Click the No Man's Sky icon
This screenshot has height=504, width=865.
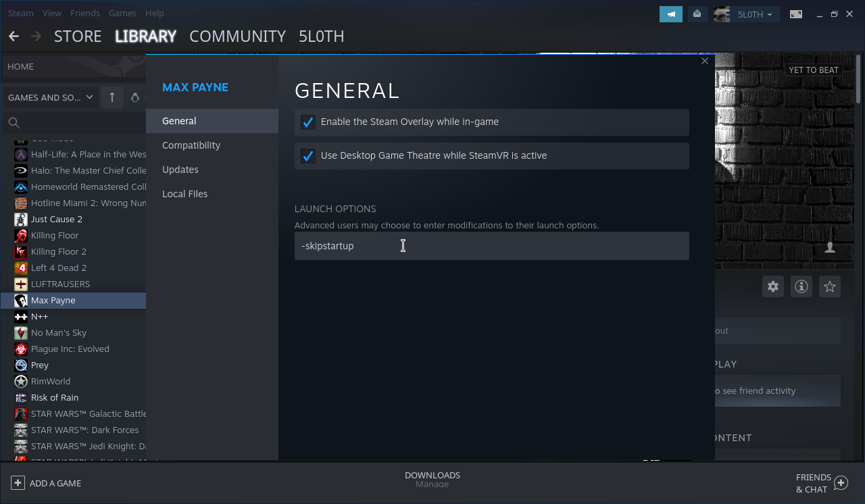pyautogui.click(x=21, y=332)
